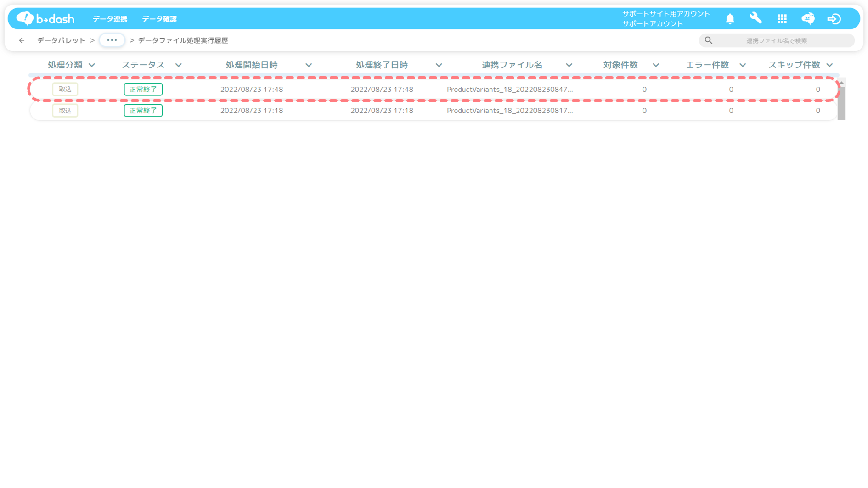Click the logout arrow icon
This screenshot has height=488, width=868.
(834, 19)
